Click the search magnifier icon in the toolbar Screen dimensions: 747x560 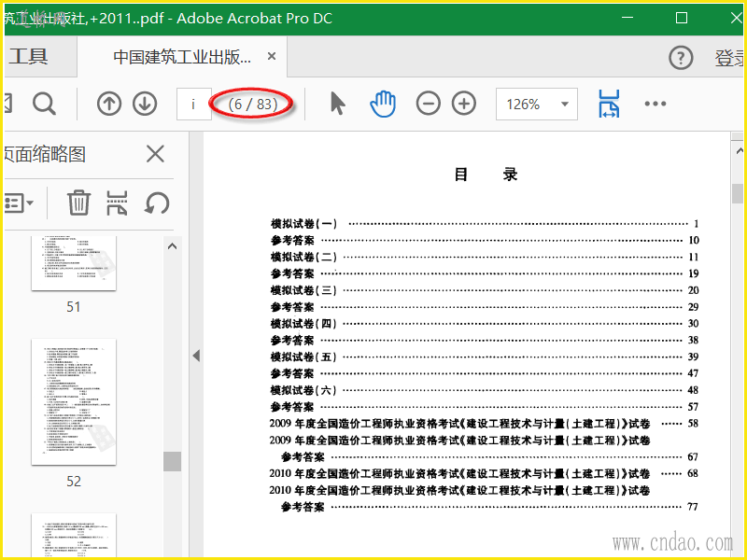click(44, 104)
